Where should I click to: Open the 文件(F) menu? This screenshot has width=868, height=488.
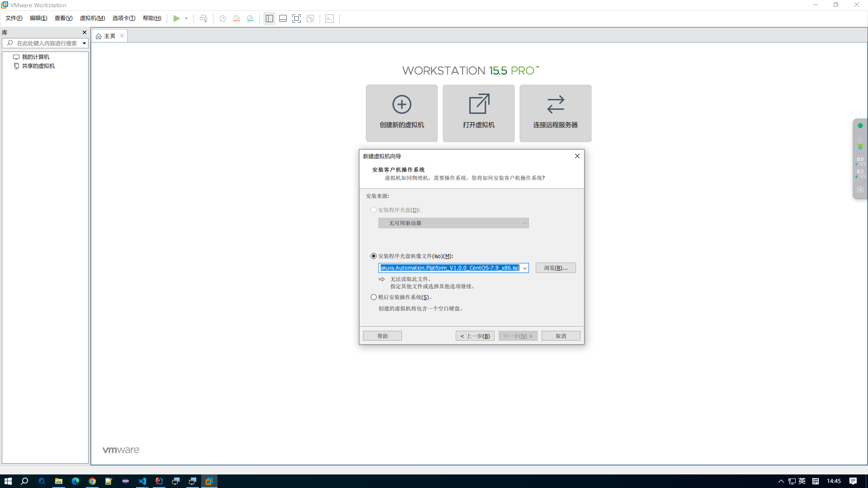[x=14, y=18]
